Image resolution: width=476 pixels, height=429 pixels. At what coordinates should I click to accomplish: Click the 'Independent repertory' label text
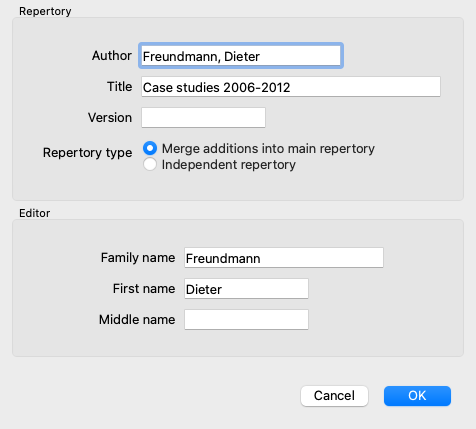pyautogui.click(x=229, y=165)
